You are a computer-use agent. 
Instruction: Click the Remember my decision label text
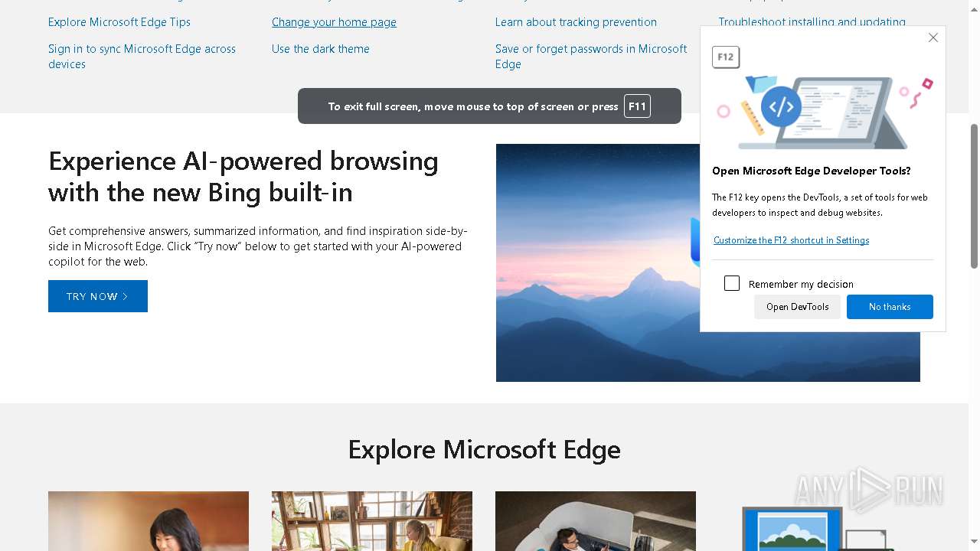coord(801,284)
